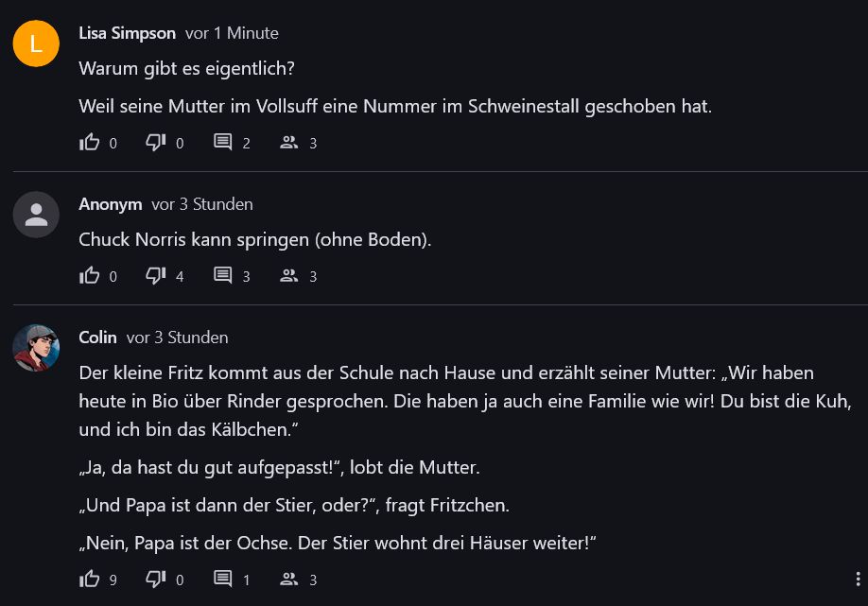
Task: Open Colin's username link
Action: click(97, 338)
